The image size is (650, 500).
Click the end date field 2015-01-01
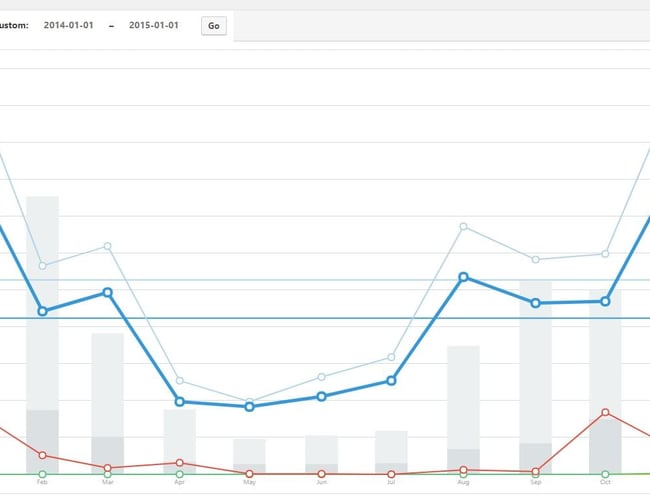(x=154, y=25)
